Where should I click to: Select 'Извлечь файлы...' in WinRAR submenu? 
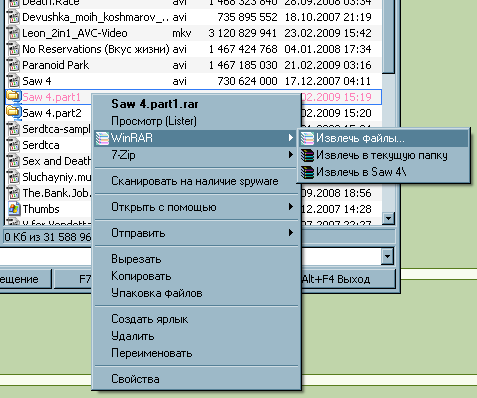point(383,138)
